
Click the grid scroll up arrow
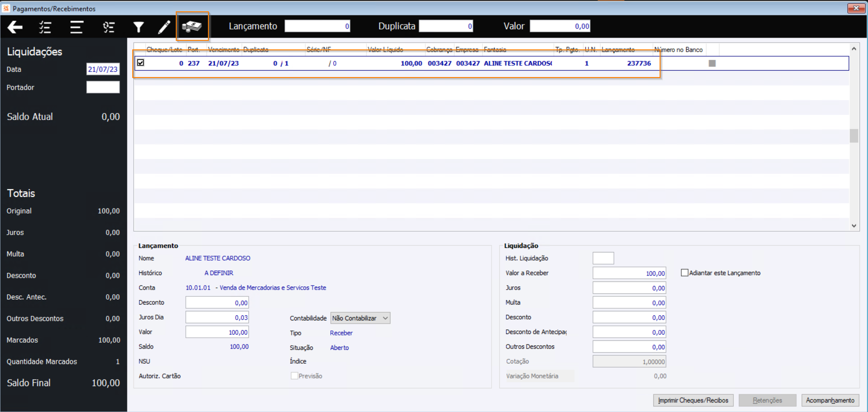pos(854,48)
